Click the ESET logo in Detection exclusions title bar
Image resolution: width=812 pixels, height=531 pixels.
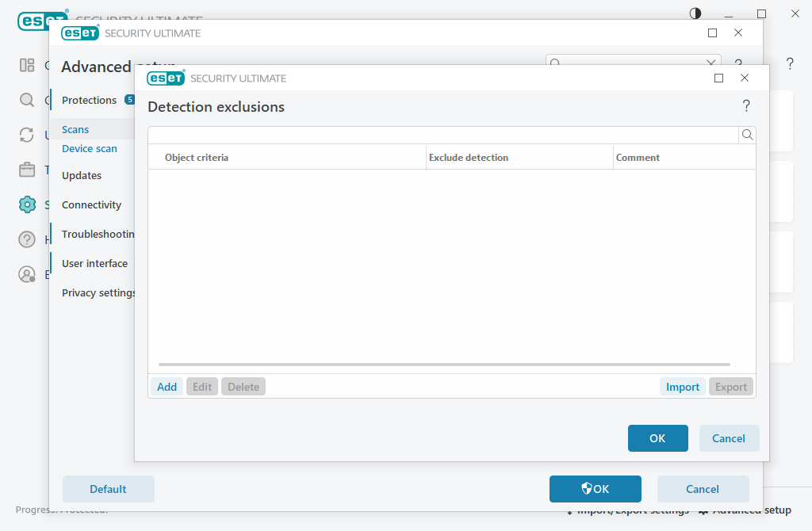tap(166, 78)
